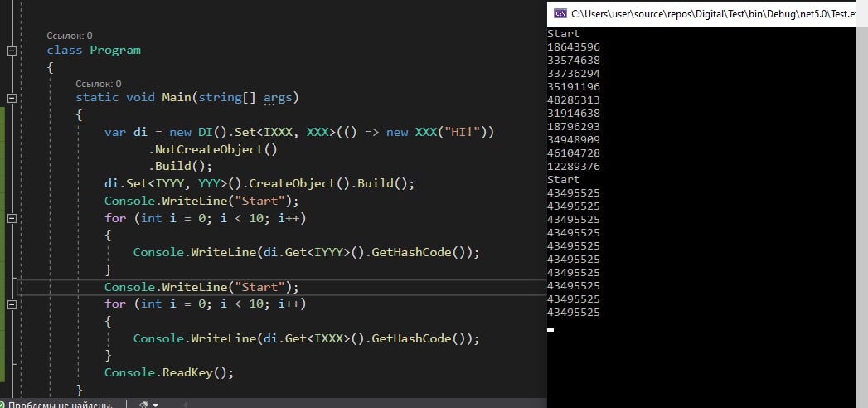The image size is (868, 408).
Task: Click console output value 18796293
Action: point(574,127)
